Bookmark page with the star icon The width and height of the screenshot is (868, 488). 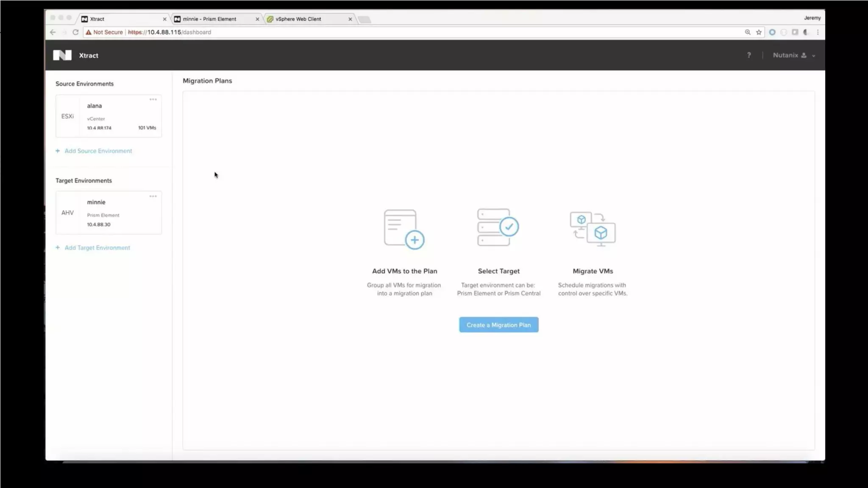759,32
